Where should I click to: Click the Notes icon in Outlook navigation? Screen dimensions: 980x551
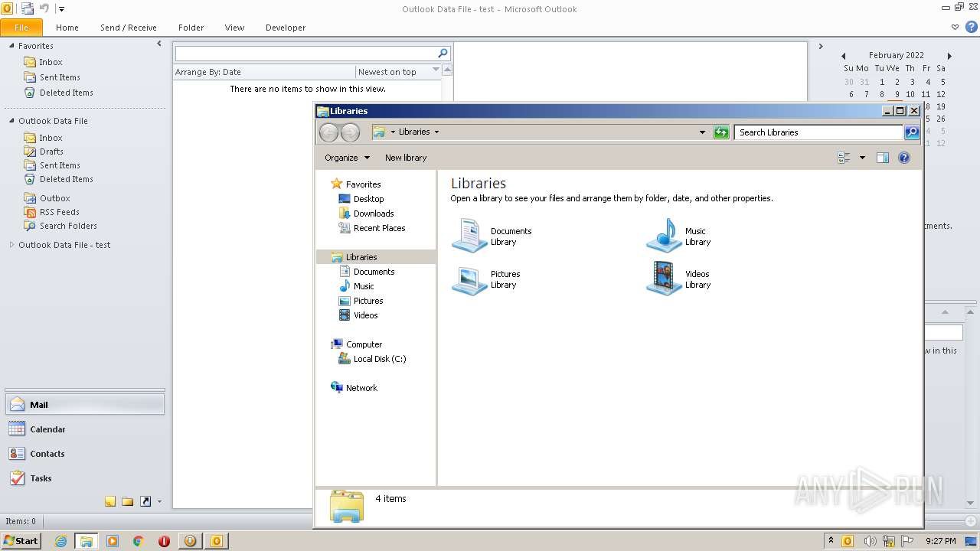pyautogui.click(x=110, y=502)
